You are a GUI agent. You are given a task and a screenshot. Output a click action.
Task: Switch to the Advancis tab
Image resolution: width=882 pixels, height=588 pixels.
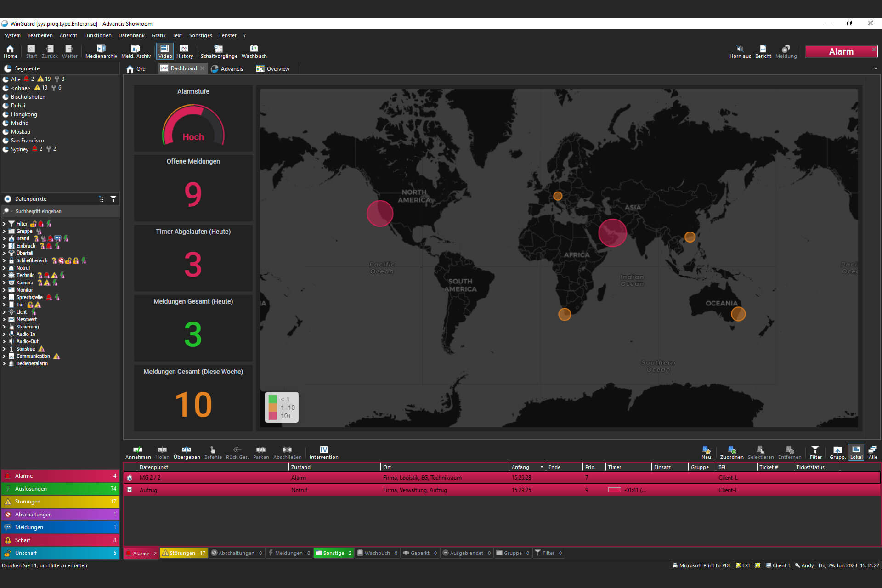point(227,69)
